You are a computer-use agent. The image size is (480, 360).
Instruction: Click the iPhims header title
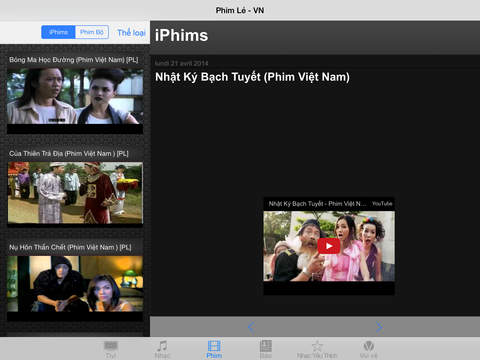tap(181, 36)
